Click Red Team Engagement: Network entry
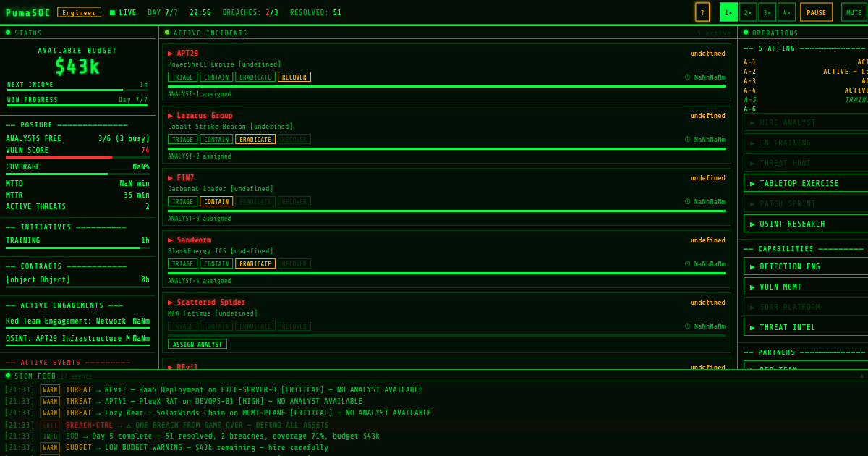Viewport: 868px width, 456px height. [x=77, y=321]
